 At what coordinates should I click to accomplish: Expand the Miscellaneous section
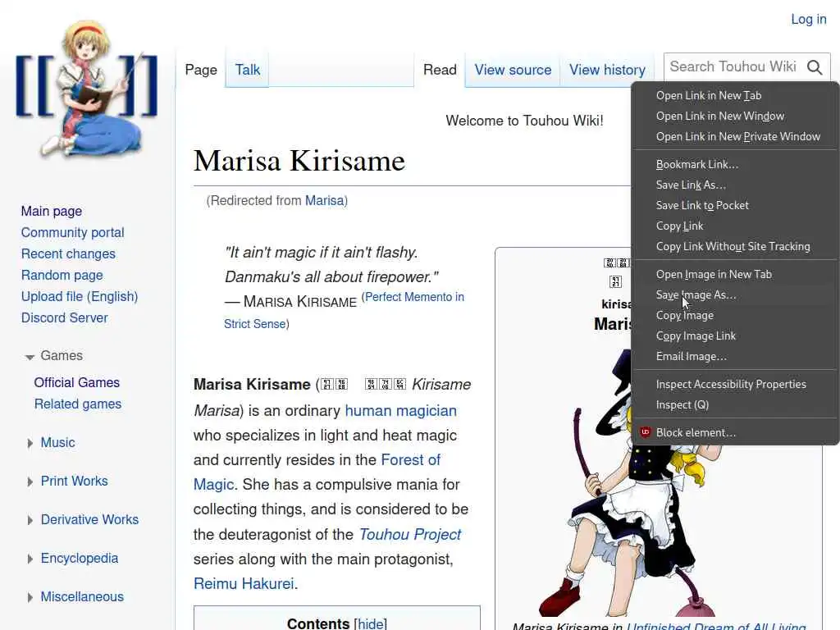click(x=30, y=597)
